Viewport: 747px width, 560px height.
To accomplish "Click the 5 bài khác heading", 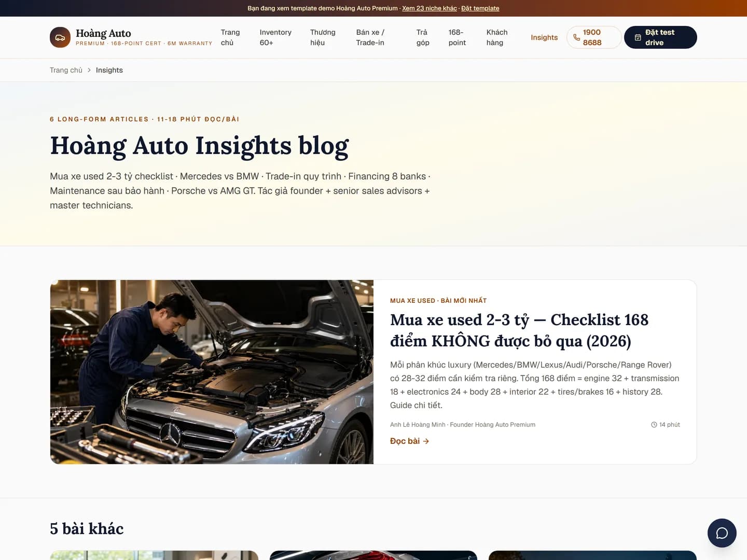I will 87,528.
